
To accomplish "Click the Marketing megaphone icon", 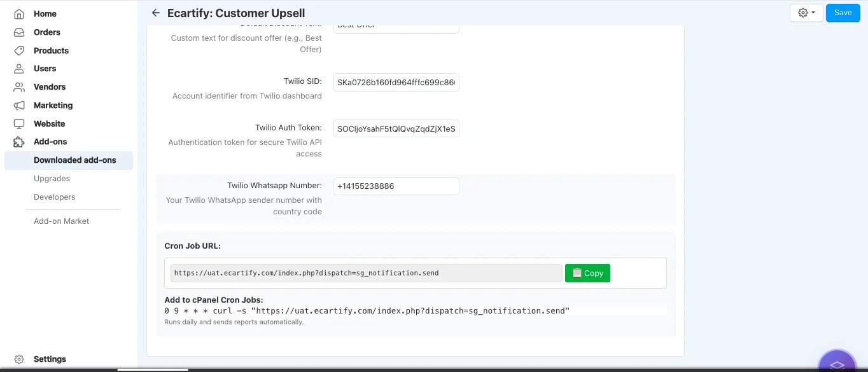I will coord(19,106).
